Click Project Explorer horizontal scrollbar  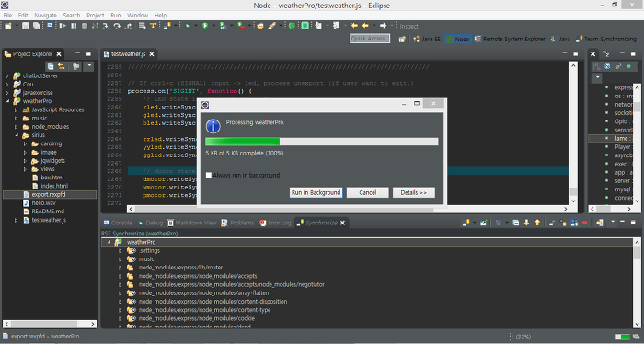(x=50, y=324)
